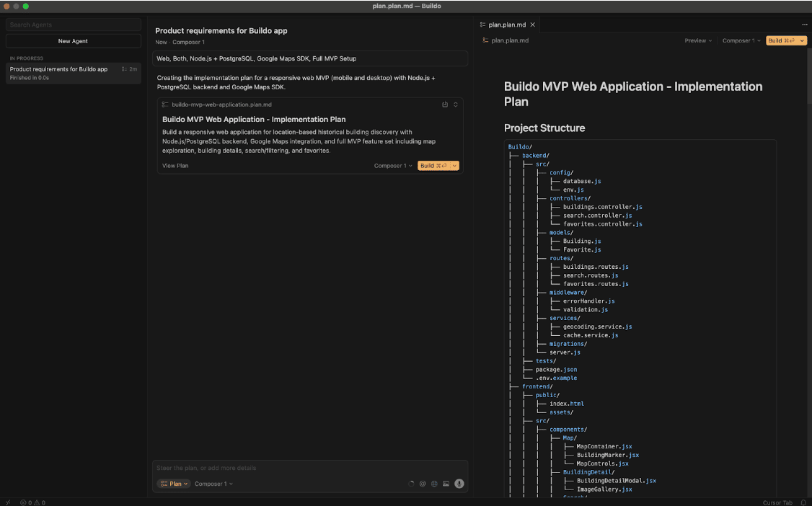Click 'search.controller.js' in project tree
The width and height of the screenshot is (812, 506).
598,216
